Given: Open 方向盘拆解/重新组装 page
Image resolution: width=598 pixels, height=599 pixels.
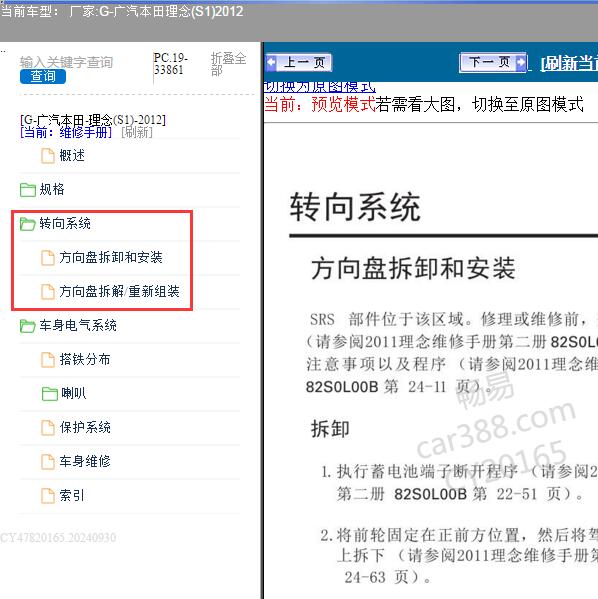Looking at the screenshot, I should 119,291.
